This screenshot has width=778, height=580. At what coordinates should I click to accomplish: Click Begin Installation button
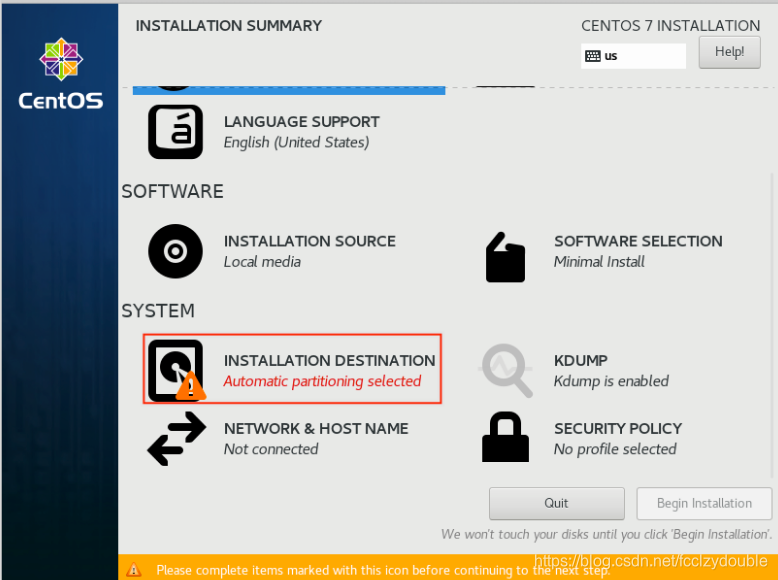[704, 503]
